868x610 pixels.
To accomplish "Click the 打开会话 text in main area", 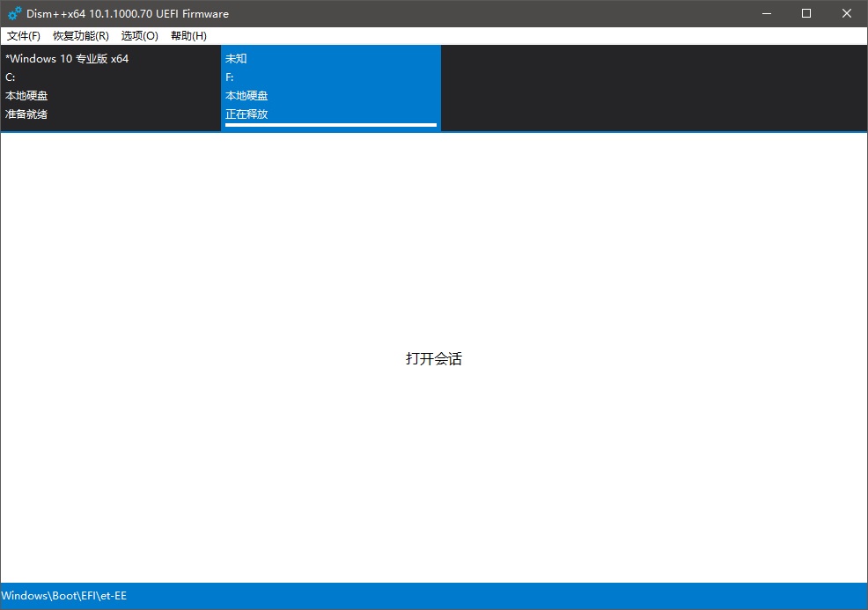I will point(433,358).
